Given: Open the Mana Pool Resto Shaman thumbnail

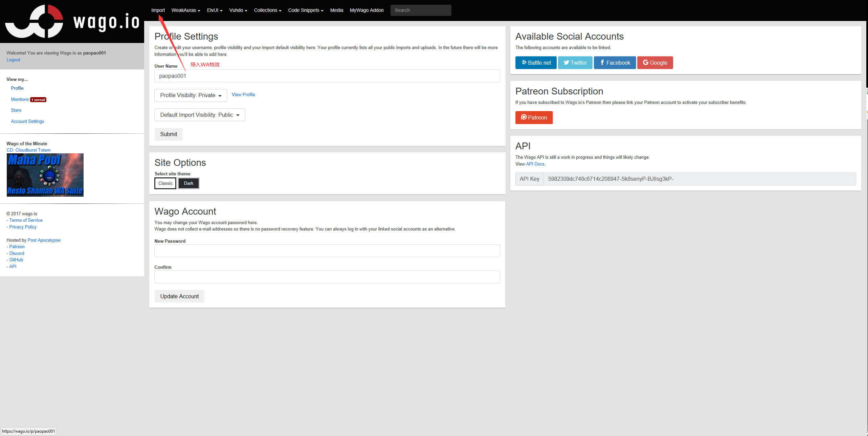Looking at the screenshot, I should 45,175.
